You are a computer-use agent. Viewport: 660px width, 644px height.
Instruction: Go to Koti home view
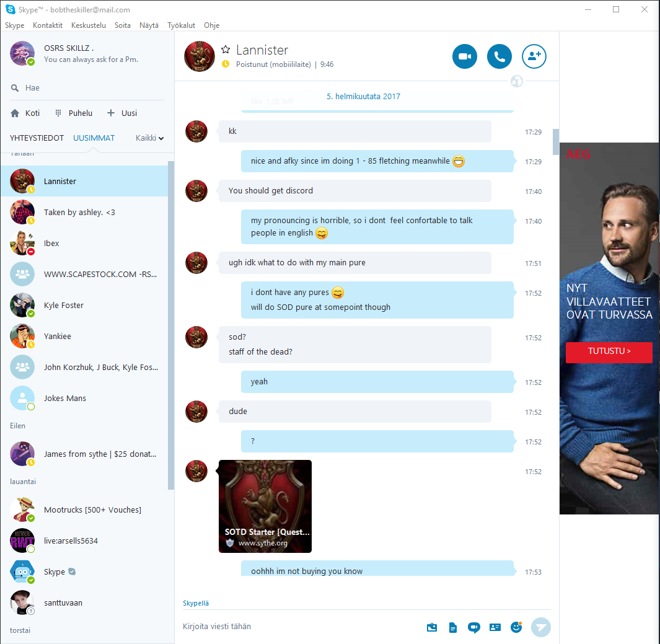(25, 113)
